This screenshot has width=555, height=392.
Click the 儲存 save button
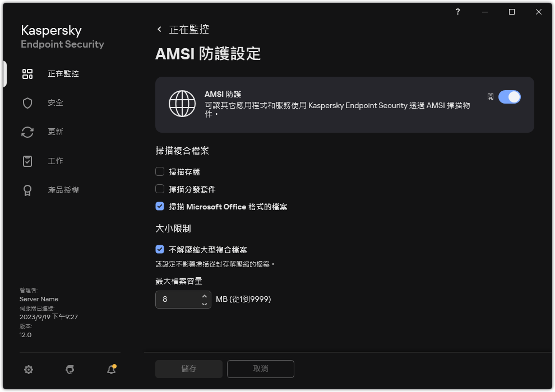[x=188, y=369]
